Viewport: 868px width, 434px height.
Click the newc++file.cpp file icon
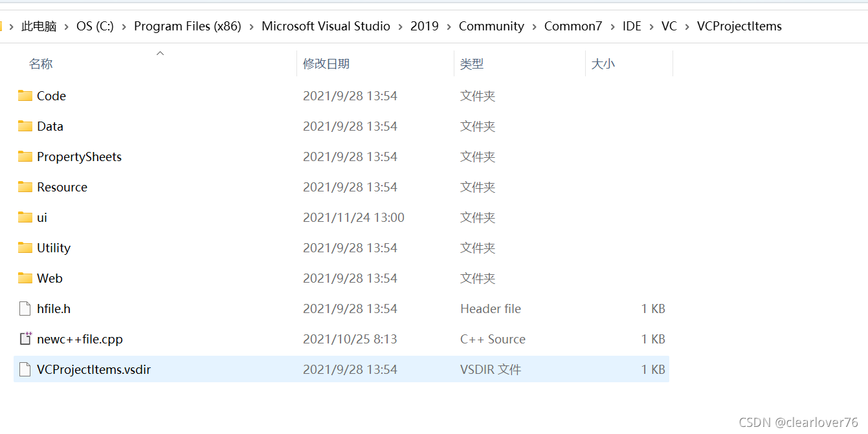point(25,339)
